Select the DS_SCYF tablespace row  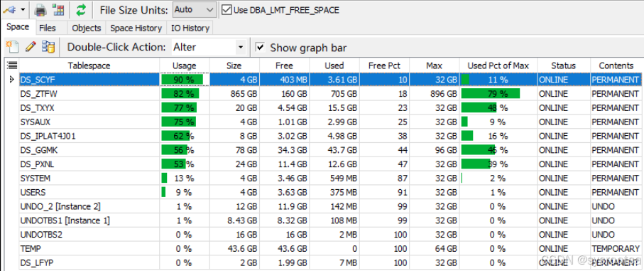(330, 80)
